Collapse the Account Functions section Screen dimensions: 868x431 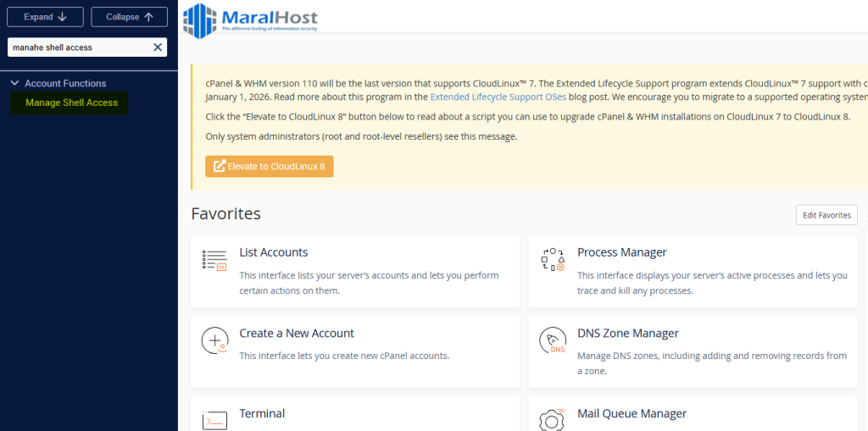pyautogui.click(x=15, y=83)
